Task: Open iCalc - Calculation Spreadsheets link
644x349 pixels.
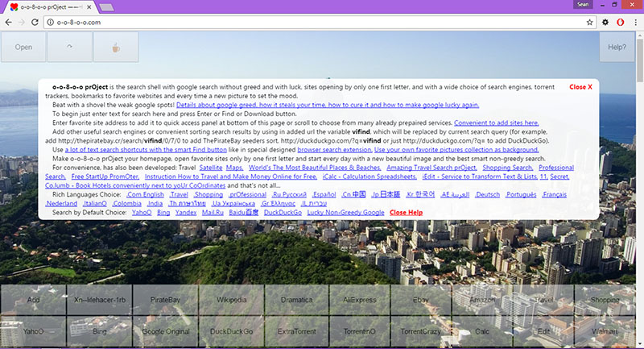Action: tap(369, 177)
